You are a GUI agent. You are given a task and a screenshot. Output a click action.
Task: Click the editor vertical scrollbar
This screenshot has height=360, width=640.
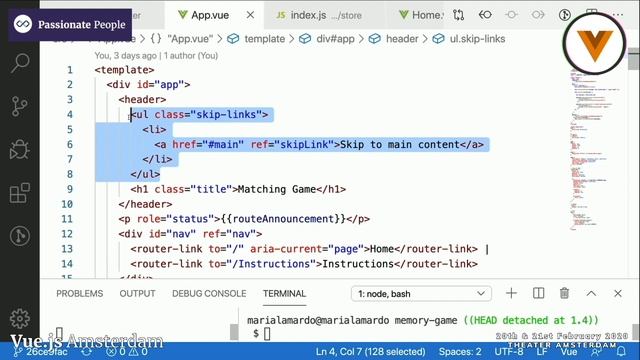click(633, 58)
